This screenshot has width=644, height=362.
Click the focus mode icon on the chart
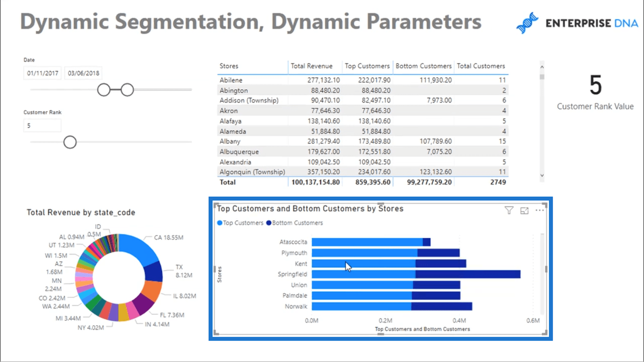(524, 210)
